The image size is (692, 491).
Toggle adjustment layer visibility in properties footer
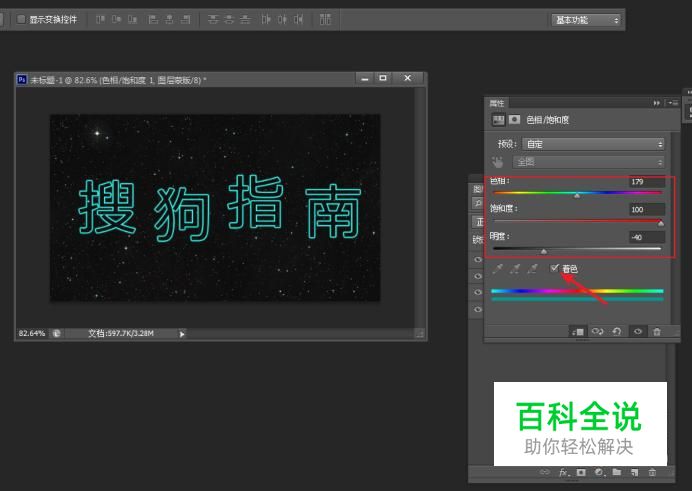(x=638, y=331)
